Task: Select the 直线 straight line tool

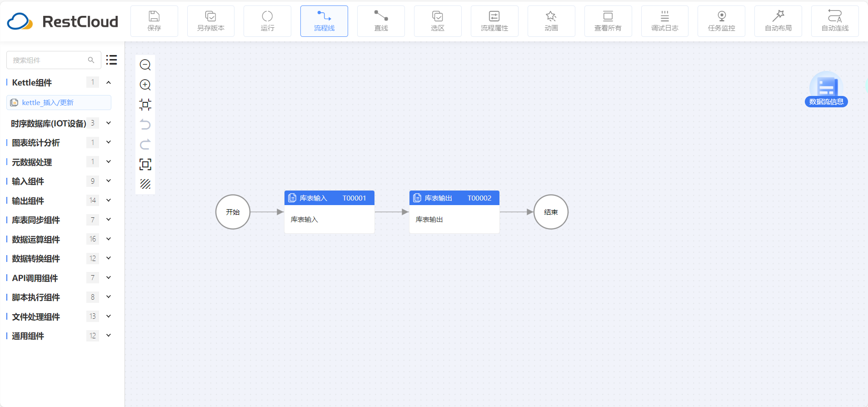Action: tap(381, 21)
